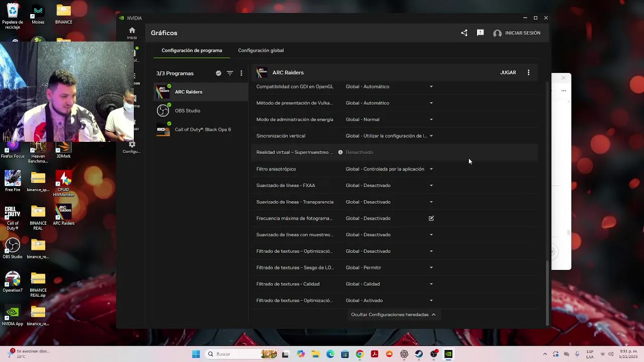This screenshot has height=362, width=644.
Task: Click info icon for Realidad virtual Supermuestreo
Action: tap(340, 152)
